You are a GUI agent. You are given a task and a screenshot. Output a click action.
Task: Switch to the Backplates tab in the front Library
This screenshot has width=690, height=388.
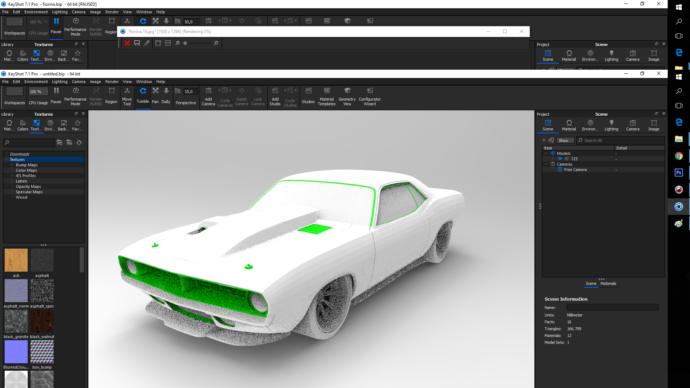point(63,125)
